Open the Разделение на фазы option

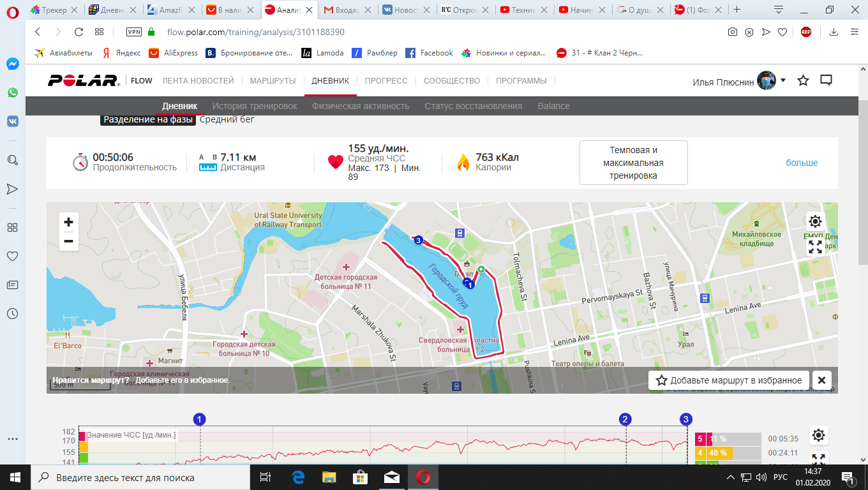pyautogui.click(x=148, y=119)
